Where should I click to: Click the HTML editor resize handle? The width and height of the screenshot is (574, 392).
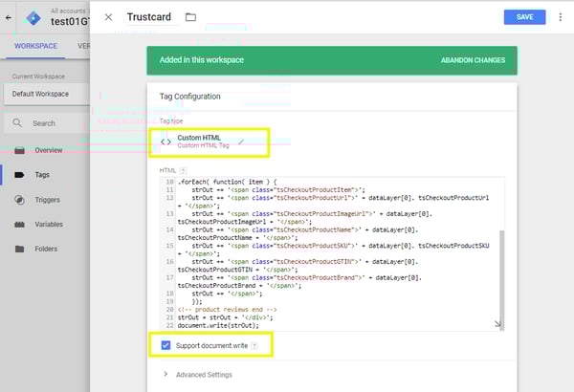(497, 323)
